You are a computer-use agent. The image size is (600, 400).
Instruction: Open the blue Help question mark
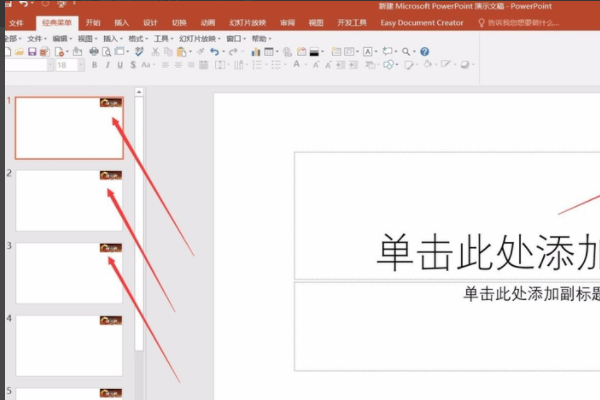pos(424,52)
